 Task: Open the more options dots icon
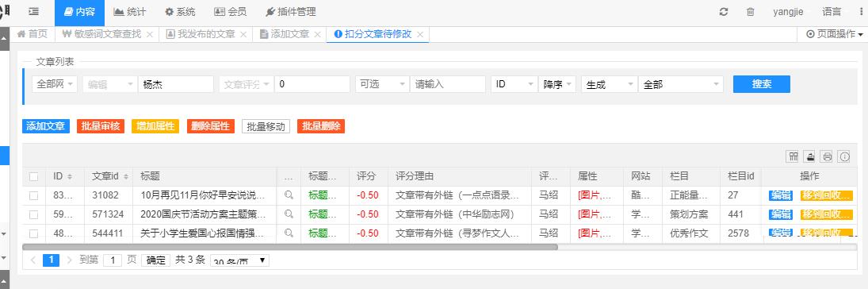click(861, 12)
